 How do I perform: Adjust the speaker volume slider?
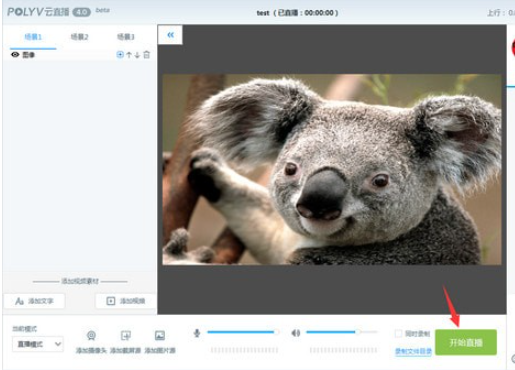pos(342,332)
